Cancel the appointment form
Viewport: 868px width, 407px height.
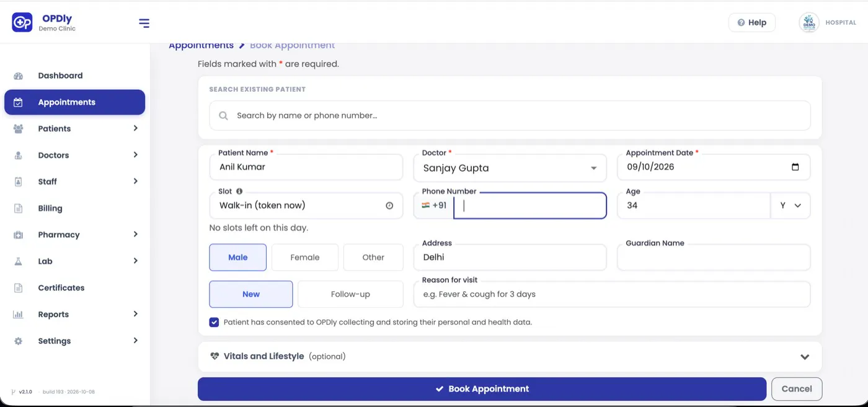(797, 389)
